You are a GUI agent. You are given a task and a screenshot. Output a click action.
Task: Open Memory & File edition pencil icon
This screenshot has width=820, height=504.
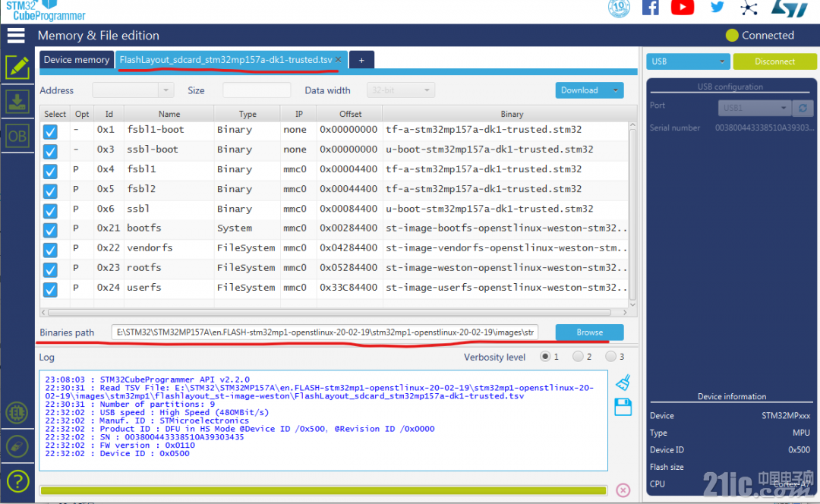tap(17, 68)
